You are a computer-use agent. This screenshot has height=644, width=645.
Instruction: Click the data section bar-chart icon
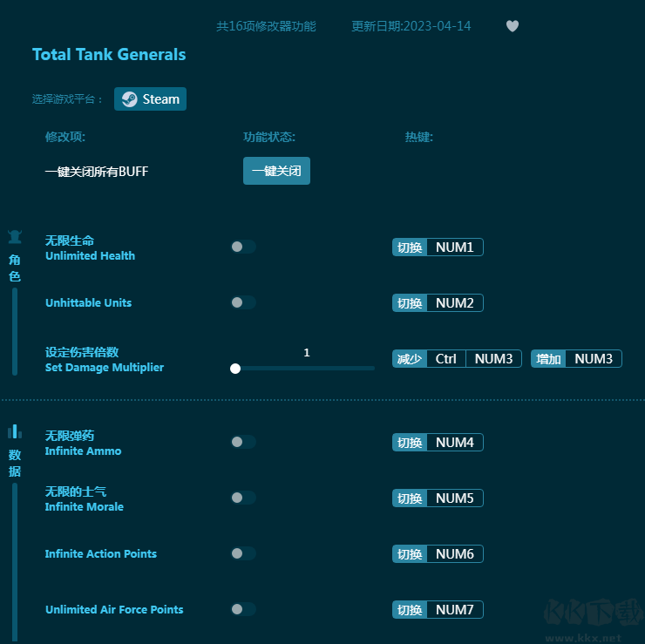[x=15, y=431]
